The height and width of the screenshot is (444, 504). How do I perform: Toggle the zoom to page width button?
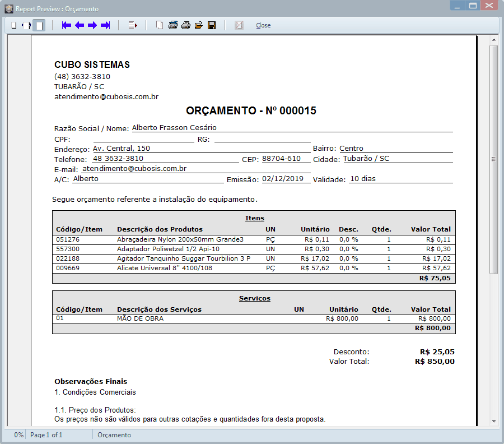pos(40,25)
